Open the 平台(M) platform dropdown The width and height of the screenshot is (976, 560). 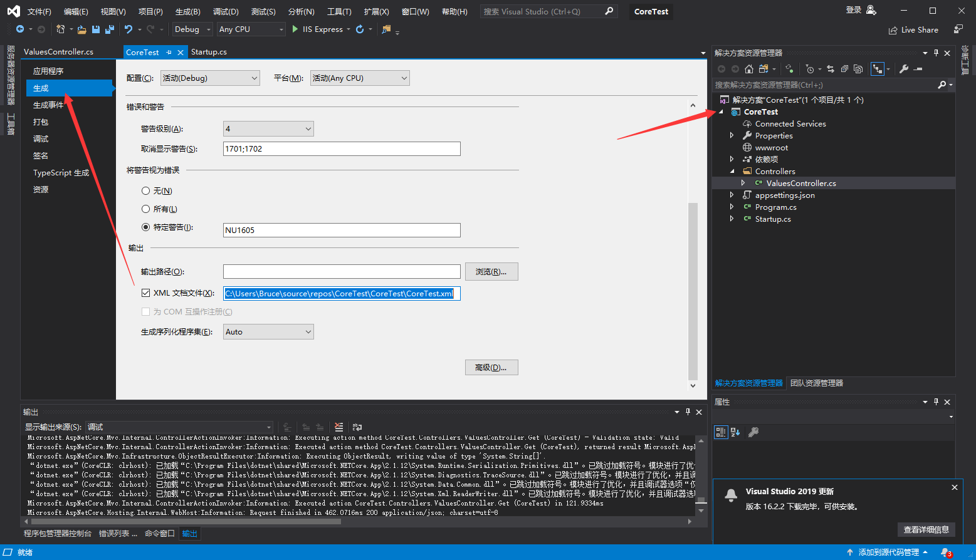tap(360, 78)
